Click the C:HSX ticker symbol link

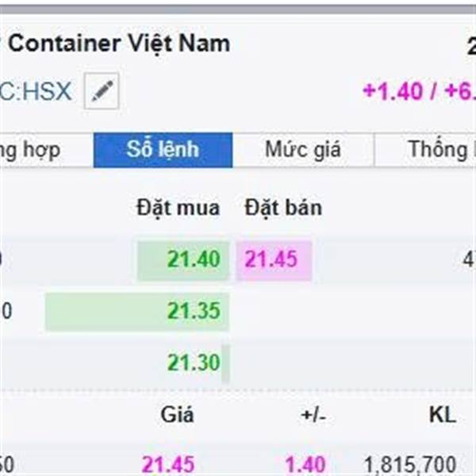(x=36, y=90)
